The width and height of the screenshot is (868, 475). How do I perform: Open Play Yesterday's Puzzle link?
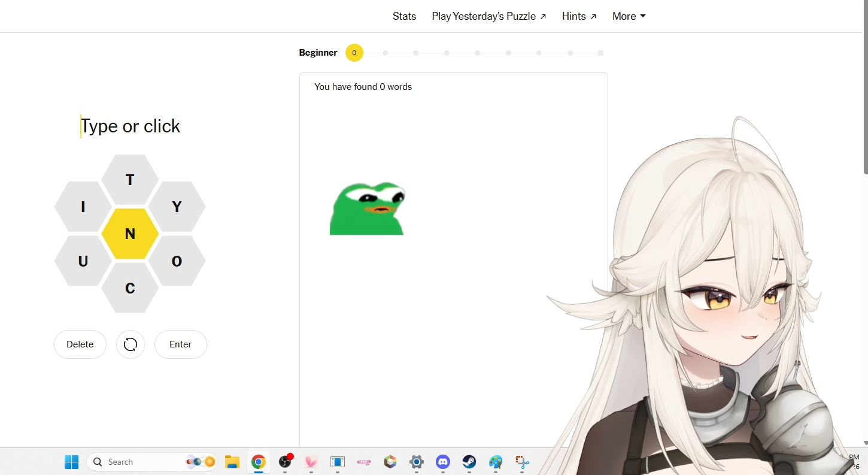coord(489,16)
